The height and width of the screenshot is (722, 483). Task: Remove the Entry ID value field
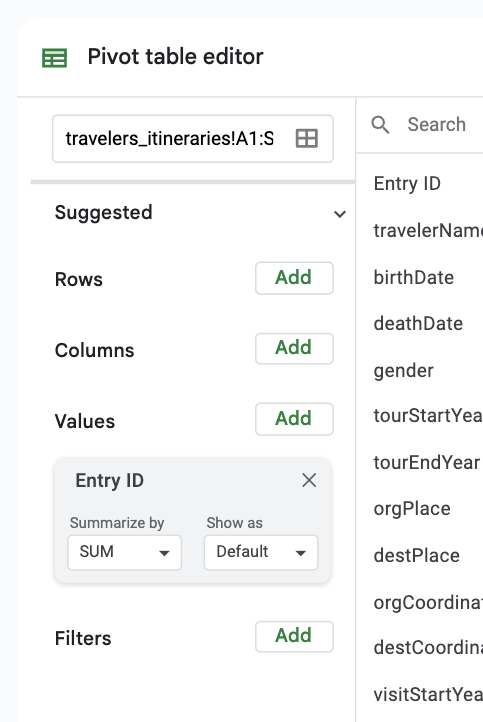[309, 480]
